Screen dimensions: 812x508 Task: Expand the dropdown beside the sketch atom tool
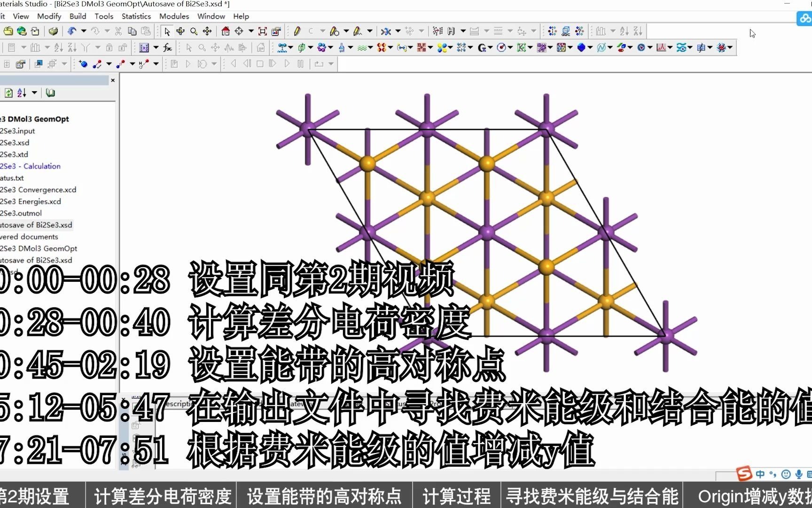322,31
